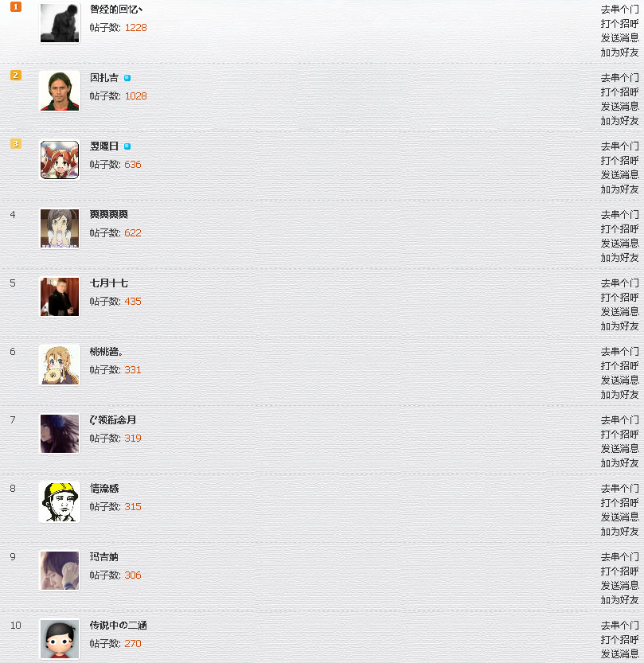Click 加为好友 for the rank 4 user
644x663 pixels.
click(x=619, y=258)
